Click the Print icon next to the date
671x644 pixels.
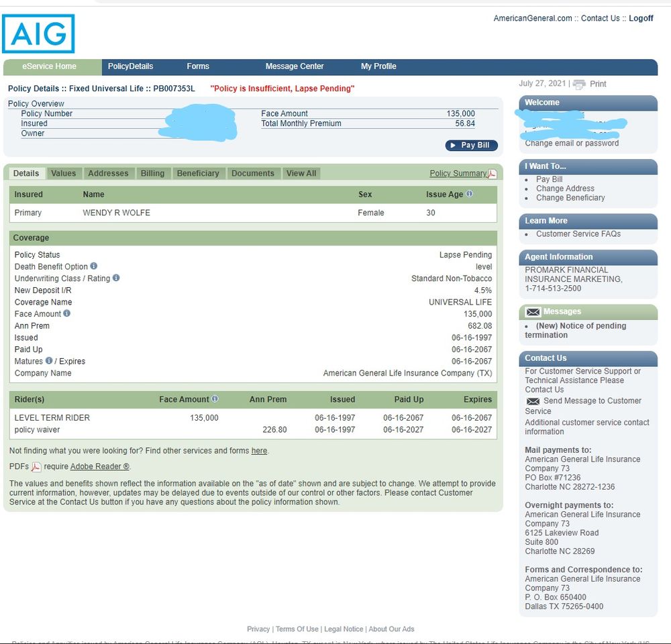pos(579,84)
